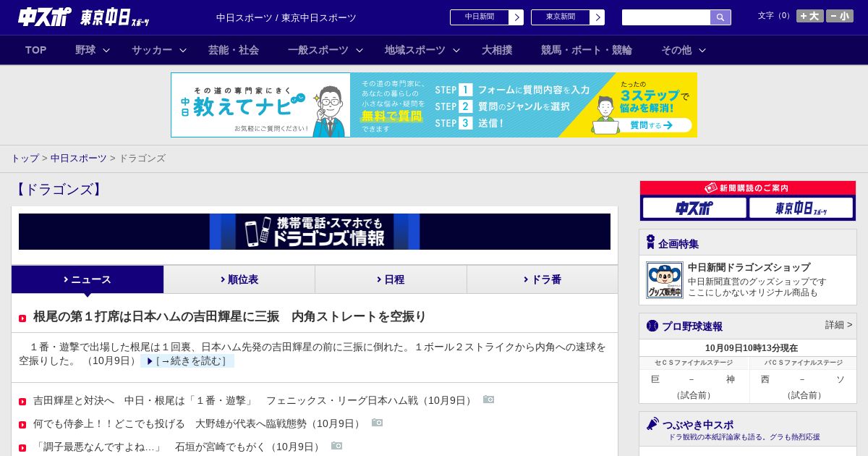The image size is (868, 456).
Task: Expand the サッカー navigation dropdown
Action: [159, 50]
